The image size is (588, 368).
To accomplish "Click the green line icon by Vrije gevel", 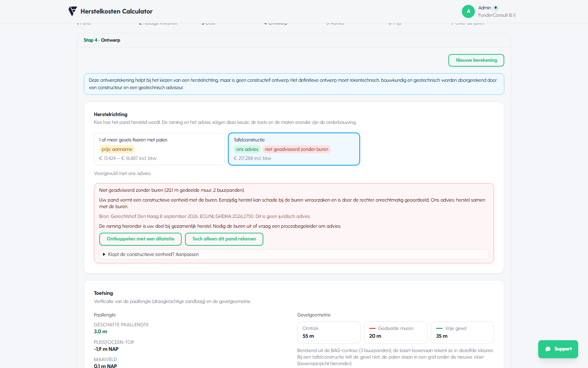I will pos(439,328).
